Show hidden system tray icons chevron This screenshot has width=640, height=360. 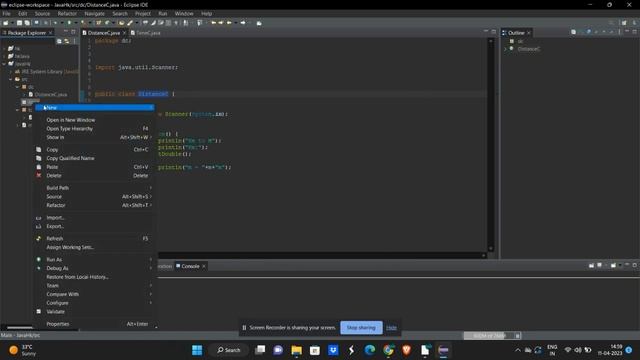[x=518, y=350]
